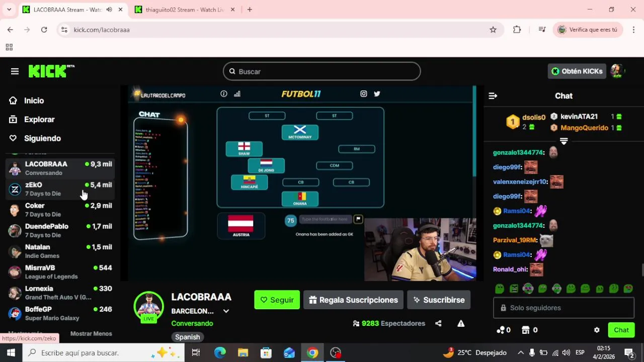Screen dimensions: 644x362
Task: Open the tab search dropdown arrow
Action: 9,10
